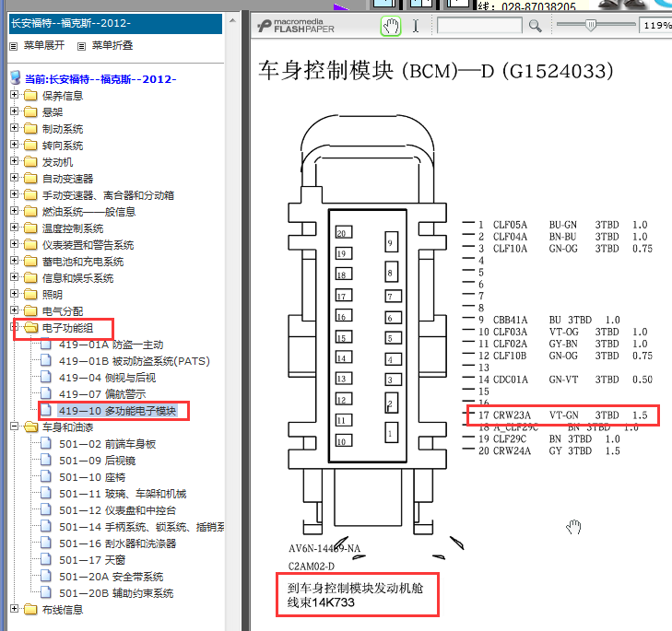
Task: Click the 发动机 folder icon
Action: click(30, 161)
